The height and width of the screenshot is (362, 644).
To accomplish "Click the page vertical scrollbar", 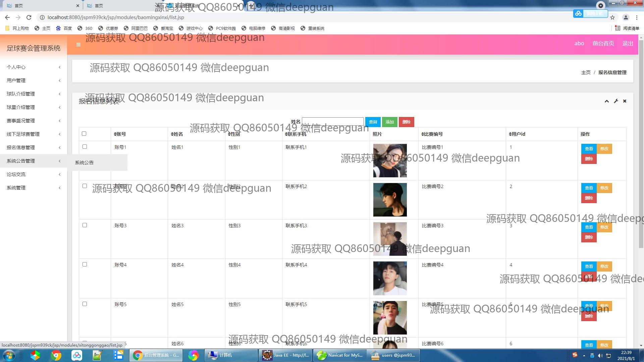I will coord(641,144).
